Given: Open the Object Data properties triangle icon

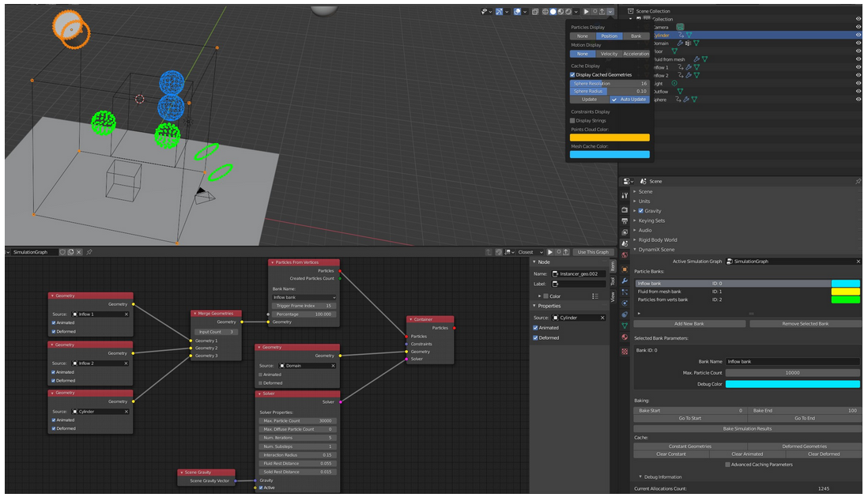Looking at the screenshot, I should tap(625, 326).
